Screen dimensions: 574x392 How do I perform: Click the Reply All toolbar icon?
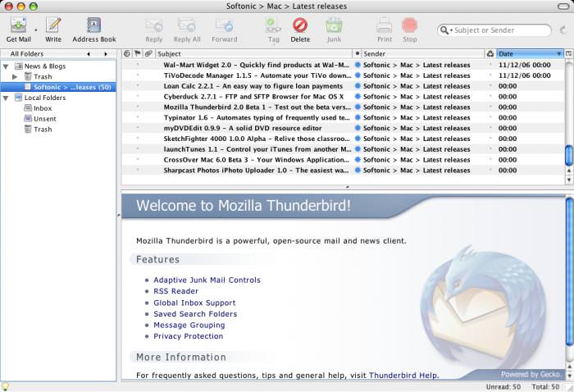(187, 25)
